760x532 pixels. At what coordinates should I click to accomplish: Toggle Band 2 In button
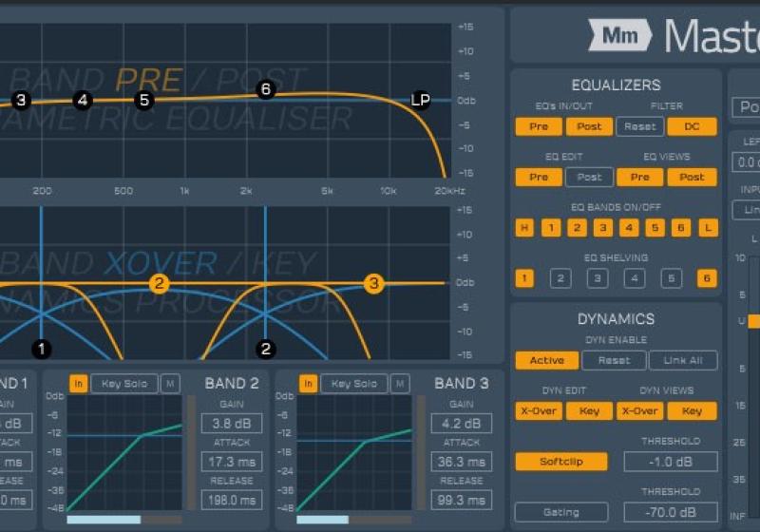(x=79, y=384)
